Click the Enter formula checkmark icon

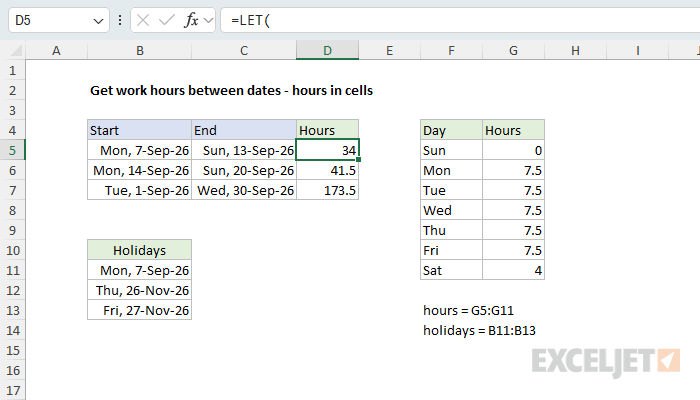click(167, 20)
